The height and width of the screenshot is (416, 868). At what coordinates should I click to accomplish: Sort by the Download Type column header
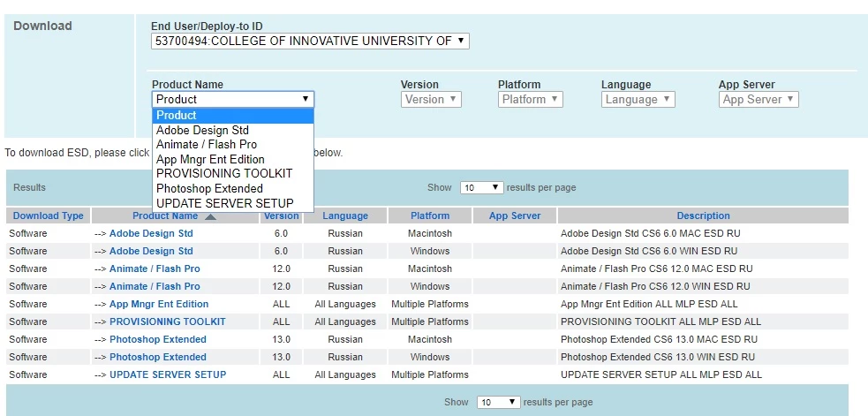point(49,216)
